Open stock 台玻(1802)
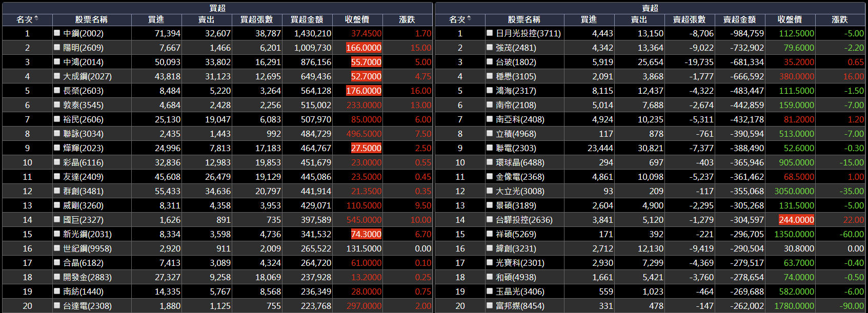868x313 pixels. coord(516,62)
